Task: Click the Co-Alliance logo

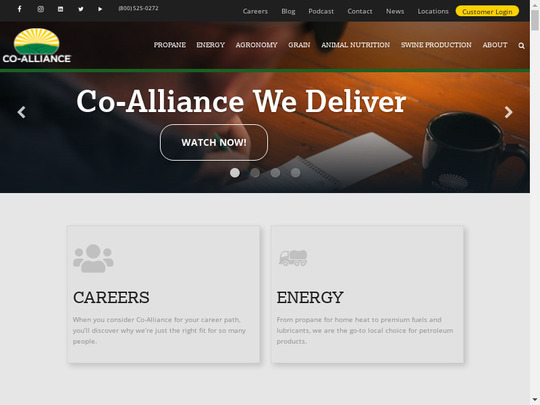Action: [37, 45]
